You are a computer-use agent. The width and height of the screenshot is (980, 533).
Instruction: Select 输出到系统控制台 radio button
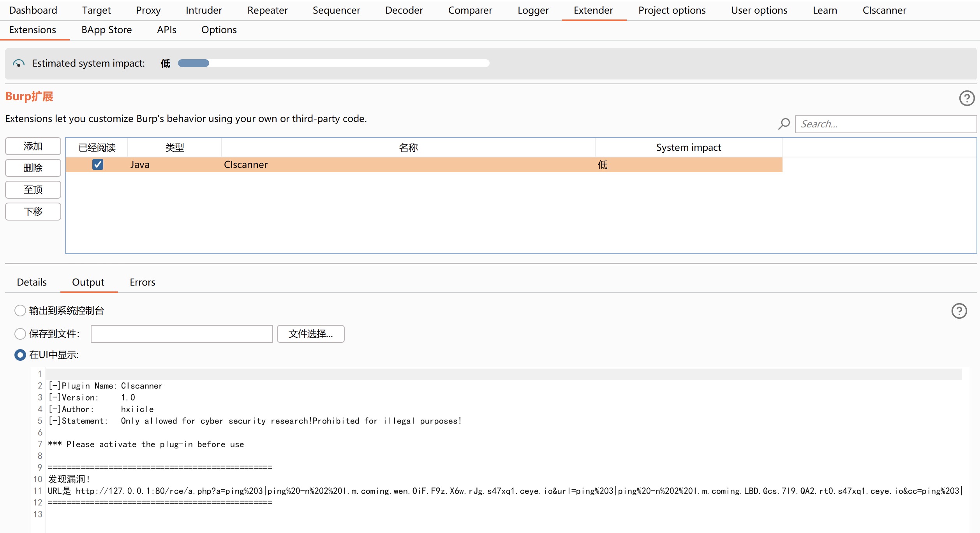click(x=20, y=311)
